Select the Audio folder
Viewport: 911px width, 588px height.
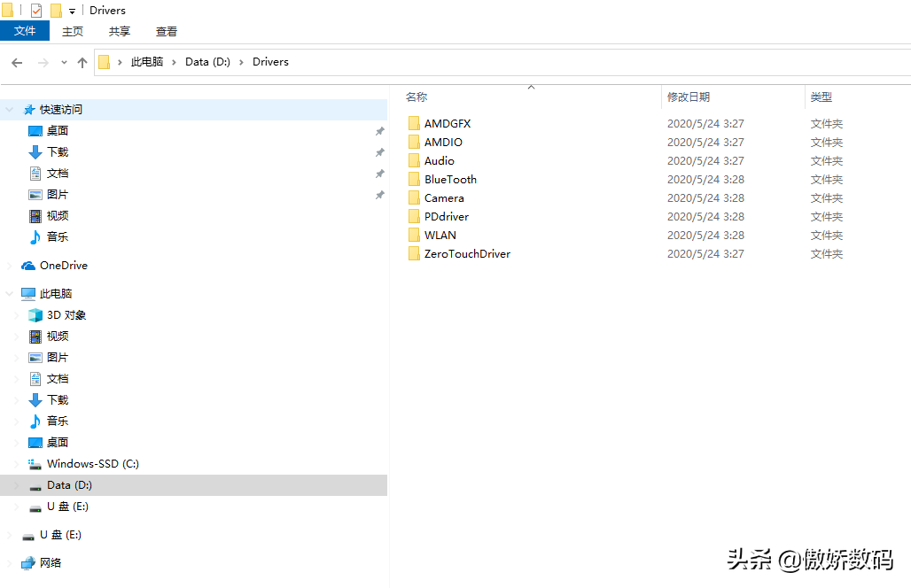(440, 160)
